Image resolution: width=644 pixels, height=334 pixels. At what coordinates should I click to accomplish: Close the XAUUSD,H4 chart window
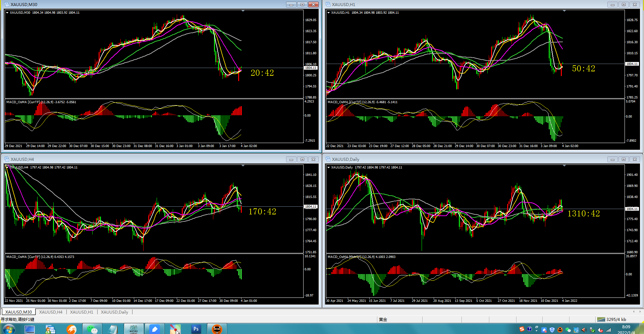(313, 159)
